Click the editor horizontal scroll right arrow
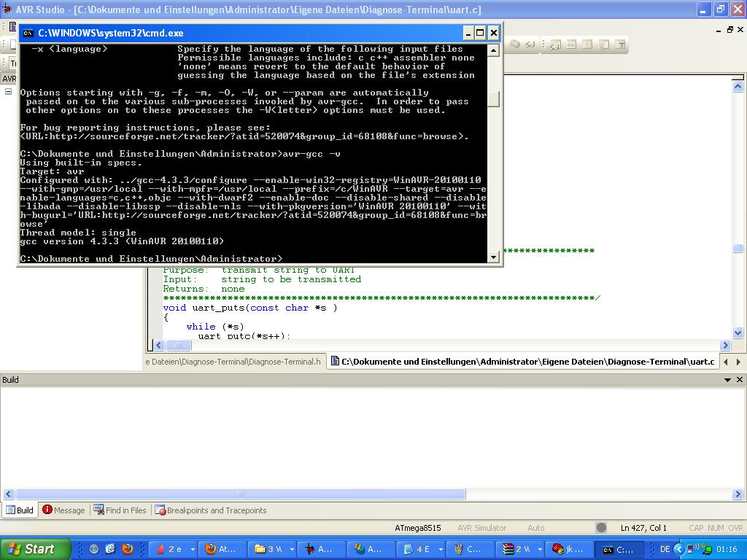 tap(726, 345)
